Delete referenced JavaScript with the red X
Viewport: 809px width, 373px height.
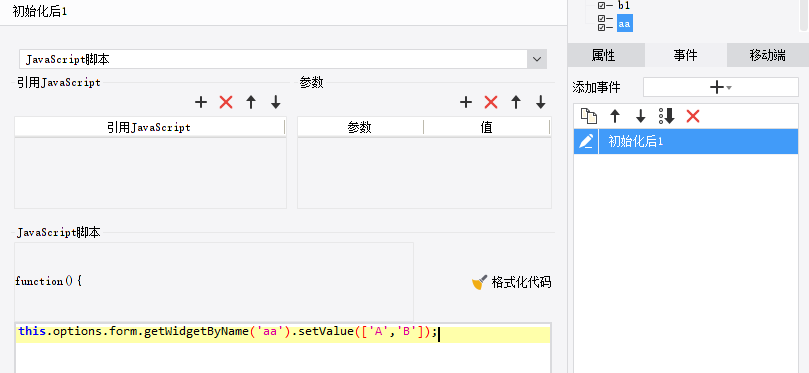(226, 102)
